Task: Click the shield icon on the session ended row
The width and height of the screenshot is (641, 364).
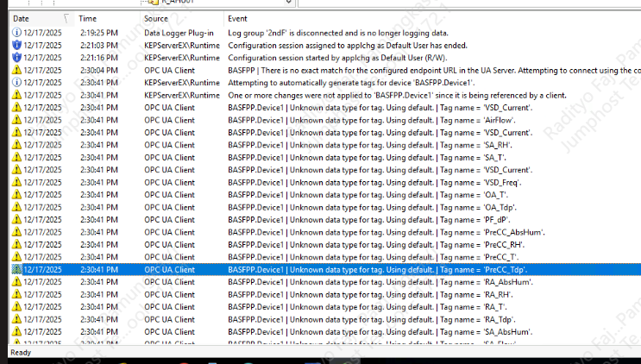Action: (x=16, y=46)
